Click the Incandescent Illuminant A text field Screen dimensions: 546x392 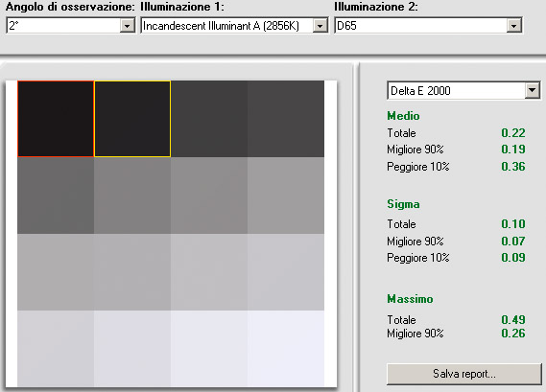tap(227, 26)
